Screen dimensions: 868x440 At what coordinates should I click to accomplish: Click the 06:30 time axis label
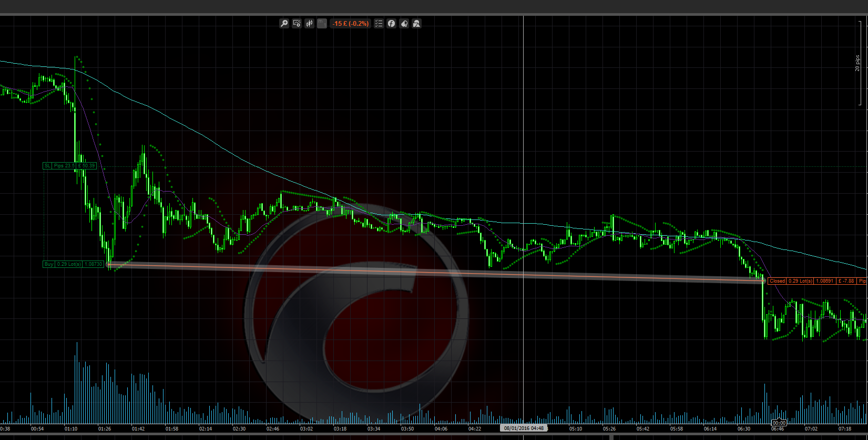(x=744, y=429)
